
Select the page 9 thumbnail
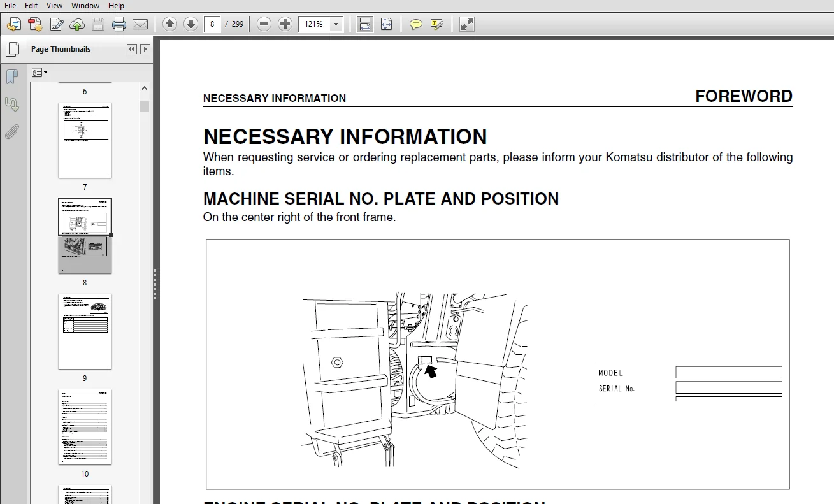(x=85, y=331)
